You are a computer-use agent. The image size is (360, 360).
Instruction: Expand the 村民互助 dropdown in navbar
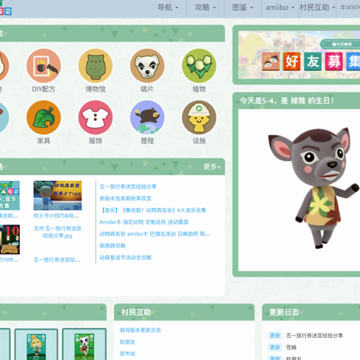click(x=317, y=7)
